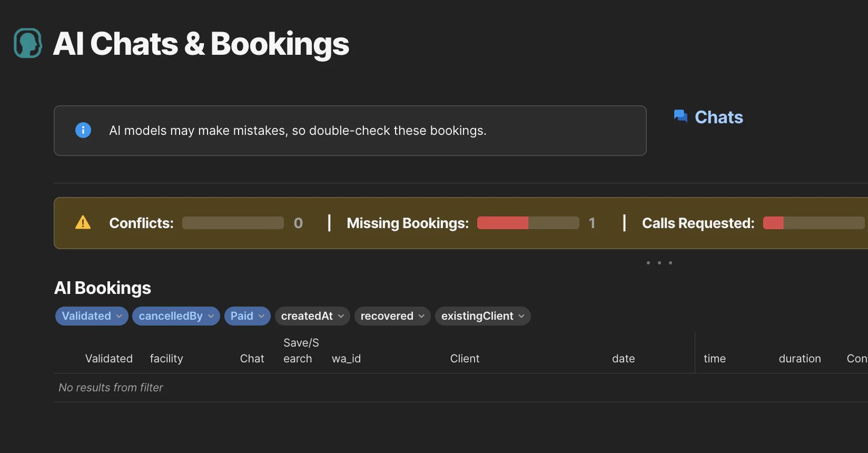Select the Client column header
The width and height of the screenshot is (868, 453).
point(465,359)
